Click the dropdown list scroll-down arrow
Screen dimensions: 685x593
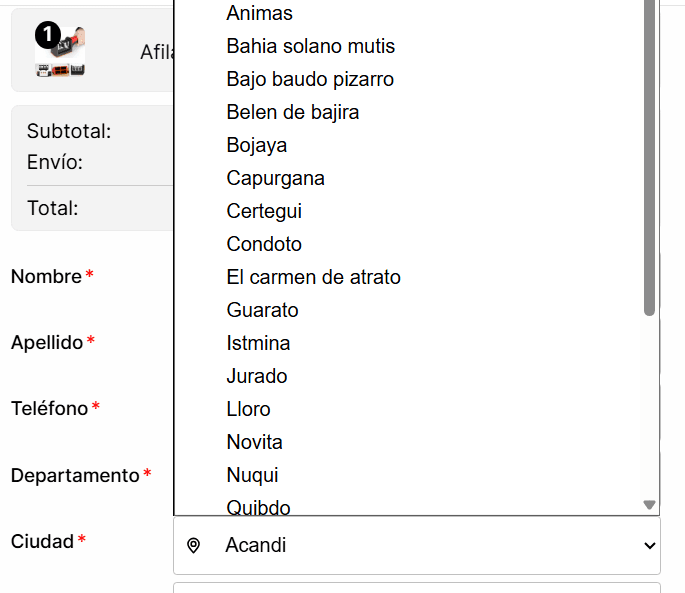(650, 505)
